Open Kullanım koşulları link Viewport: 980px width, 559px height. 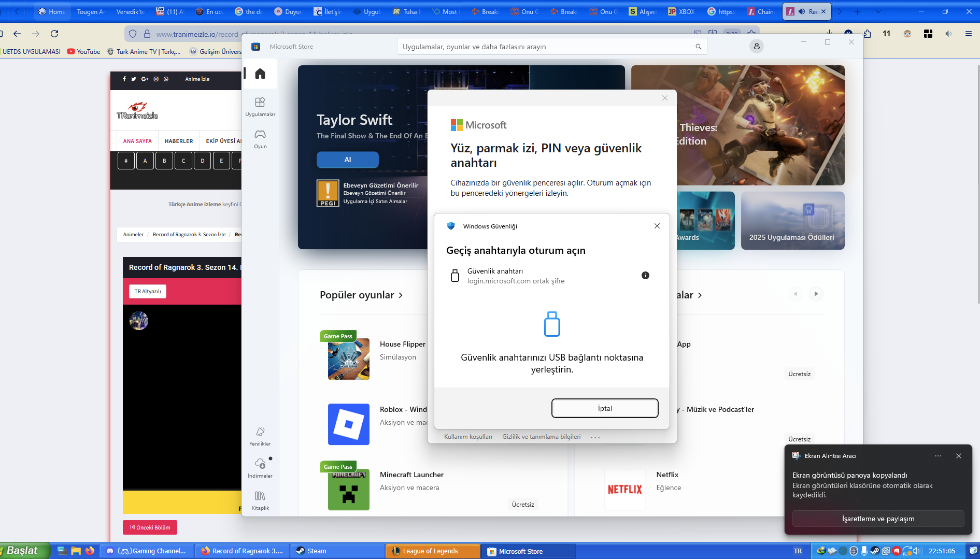[468, 437]
